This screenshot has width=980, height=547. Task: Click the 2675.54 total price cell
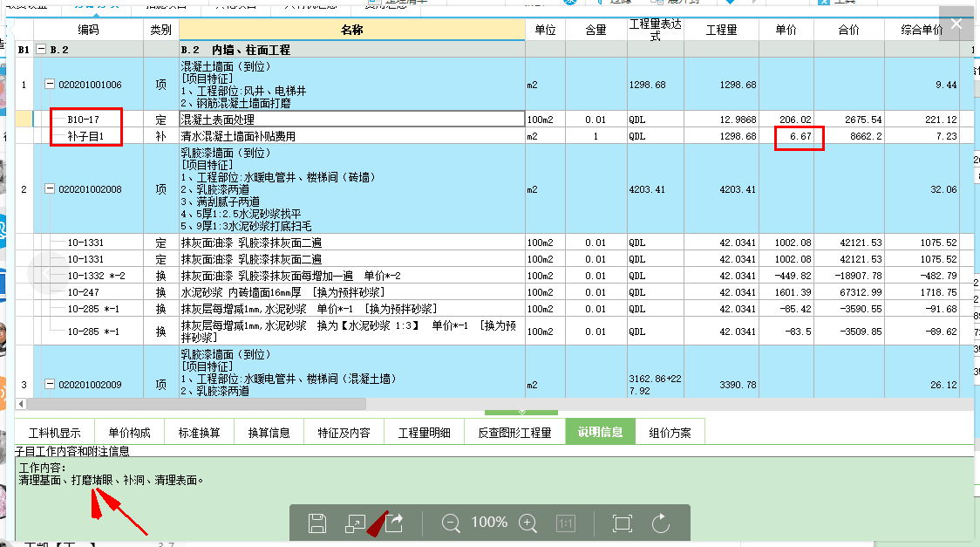848,120
